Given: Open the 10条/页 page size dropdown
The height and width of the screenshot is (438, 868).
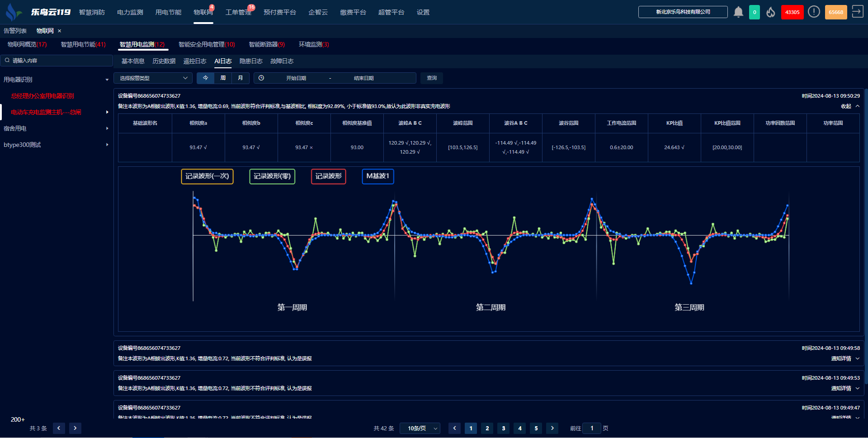Looking at the screenshot, I should (420, 428).
